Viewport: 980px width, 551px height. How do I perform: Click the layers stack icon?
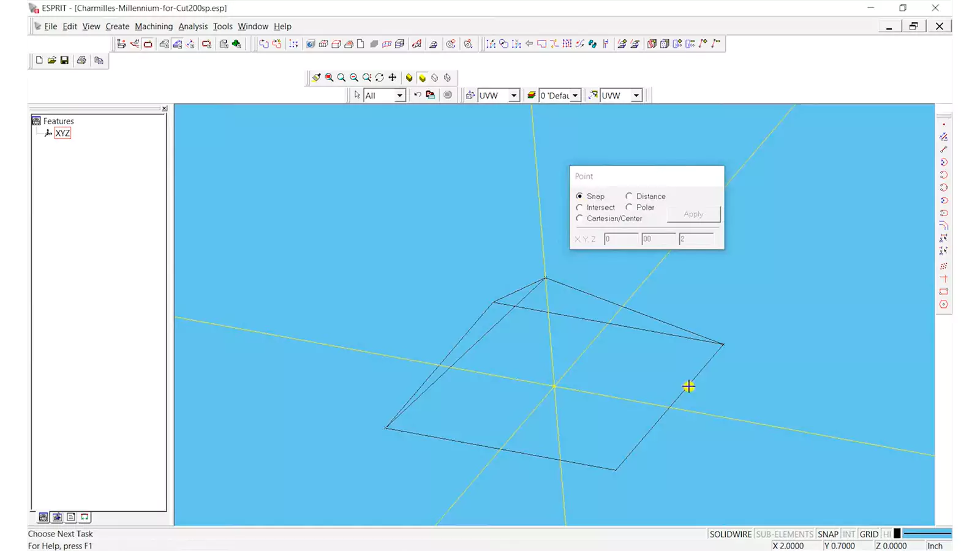pyautogui.click(x=532, y=95)
